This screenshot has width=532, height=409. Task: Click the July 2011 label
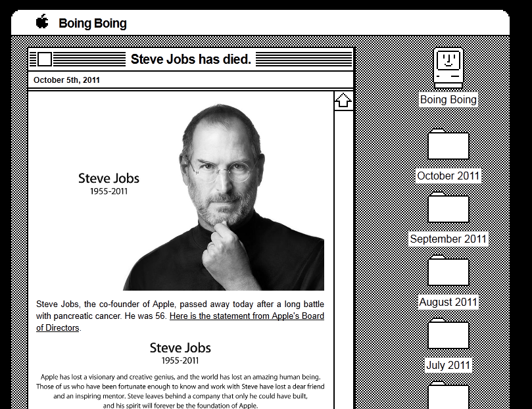click(448, 365)
